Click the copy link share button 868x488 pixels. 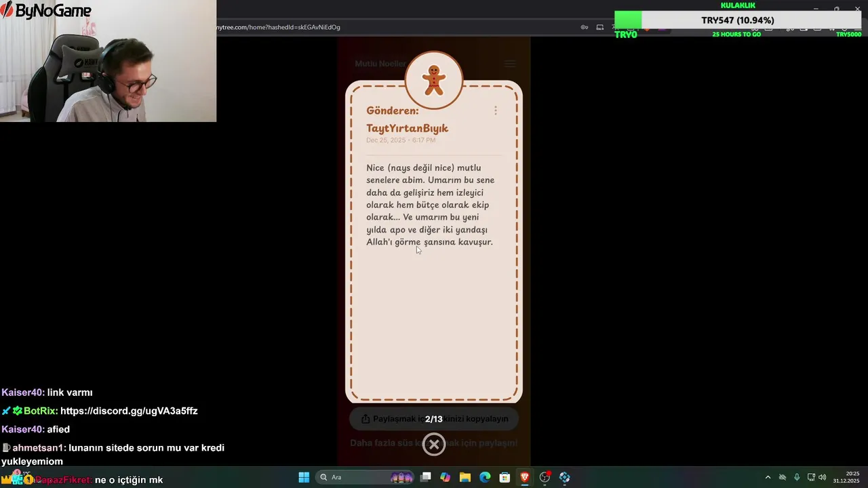click(x=434, y=419)
